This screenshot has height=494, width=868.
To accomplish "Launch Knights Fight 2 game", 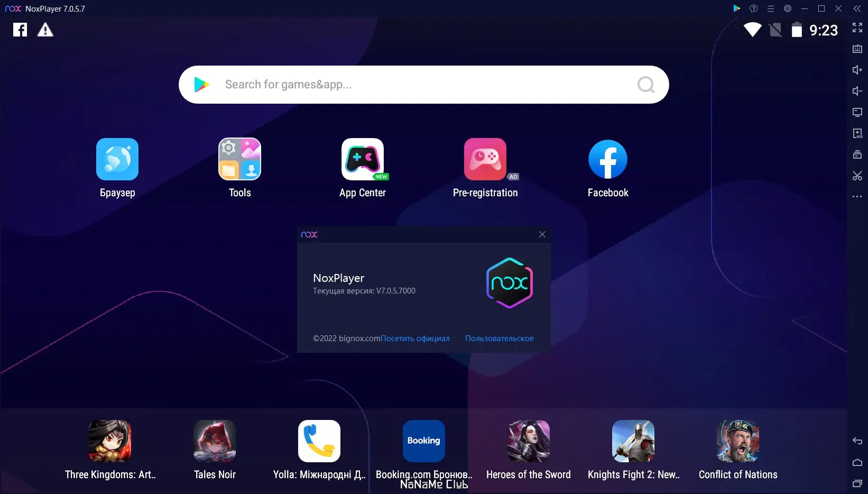I will coord(633,441).
